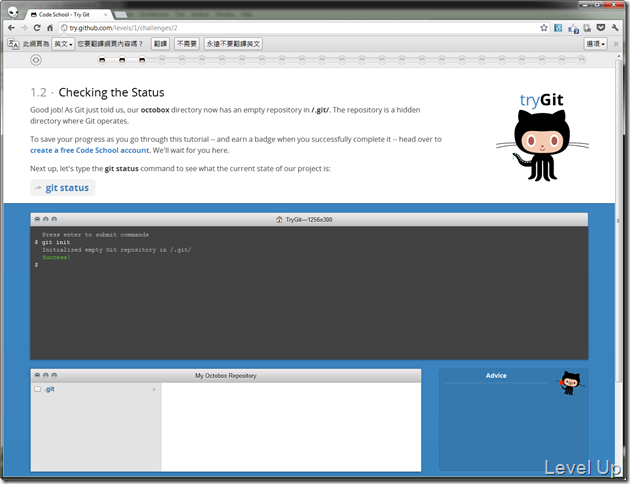
Task: Click the green 'Success!' terminal message
Action: click(x=56, y=257)
